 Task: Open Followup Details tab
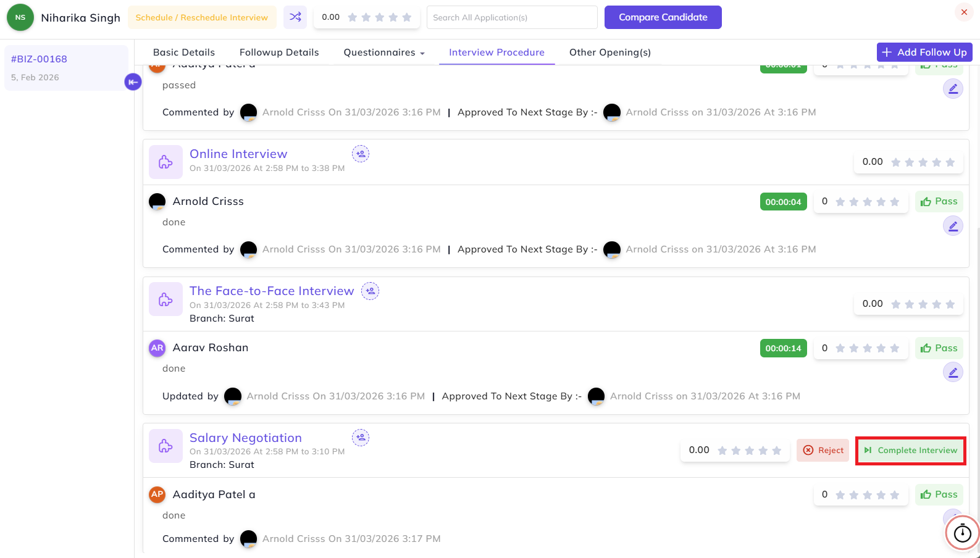(x=279, y=52)
